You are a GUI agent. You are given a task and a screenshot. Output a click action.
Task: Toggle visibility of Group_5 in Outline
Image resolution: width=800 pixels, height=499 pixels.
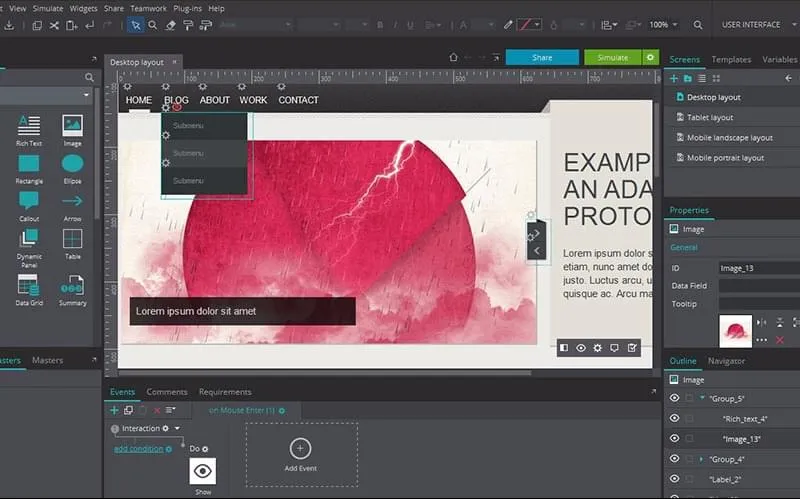click(x=674, y=398)
